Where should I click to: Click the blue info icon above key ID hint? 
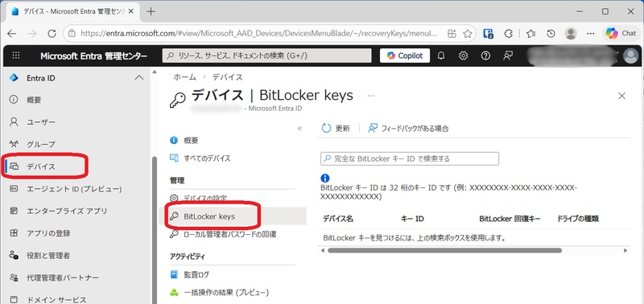coord(325,178)
